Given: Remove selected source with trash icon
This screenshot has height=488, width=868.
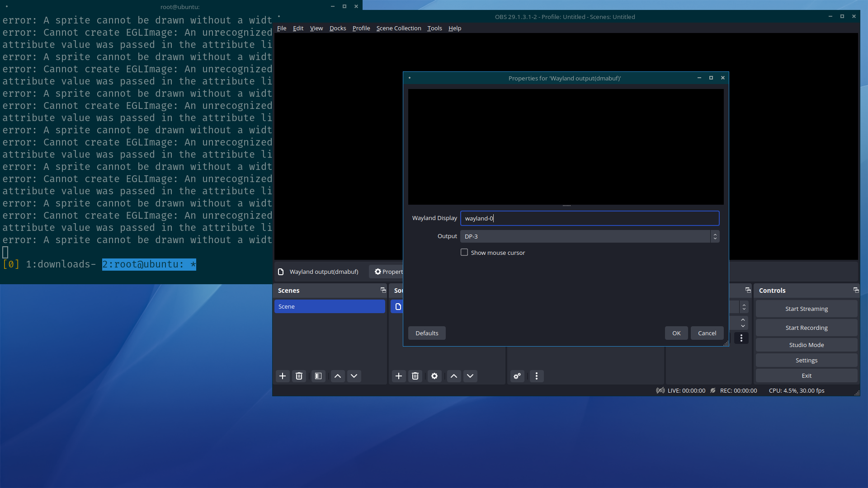Looking at the screenshot, I should point(415,376).
